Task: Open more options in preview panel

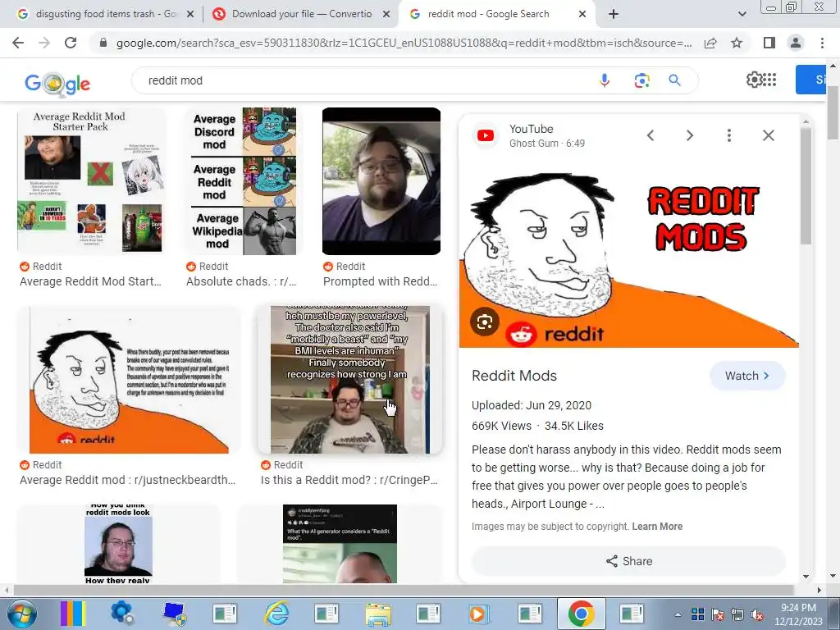Action: [729, 135]
